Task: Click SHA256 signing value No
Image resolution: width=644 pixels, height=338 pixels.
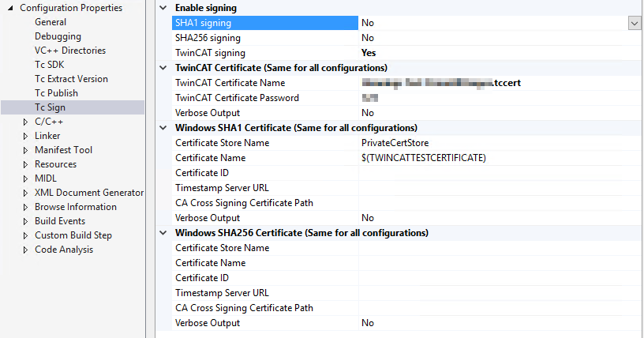Action: point(368,38)
